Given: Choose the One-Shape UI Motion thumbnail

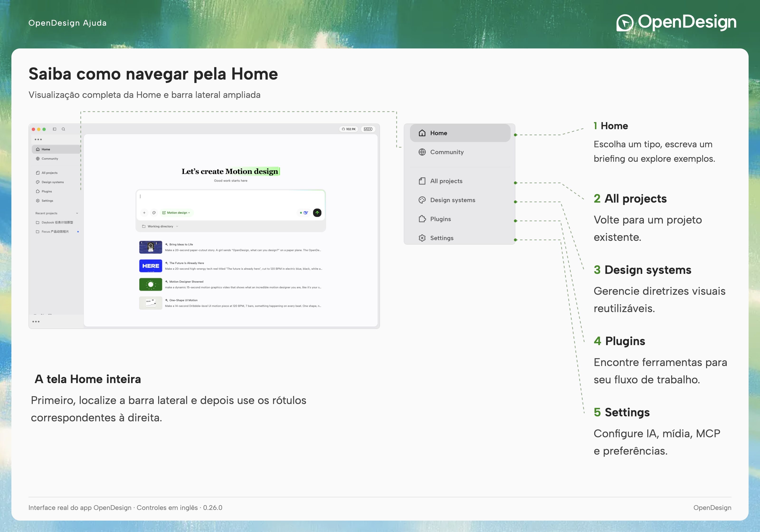Looking at the screenshot, I should click(151, 303).
